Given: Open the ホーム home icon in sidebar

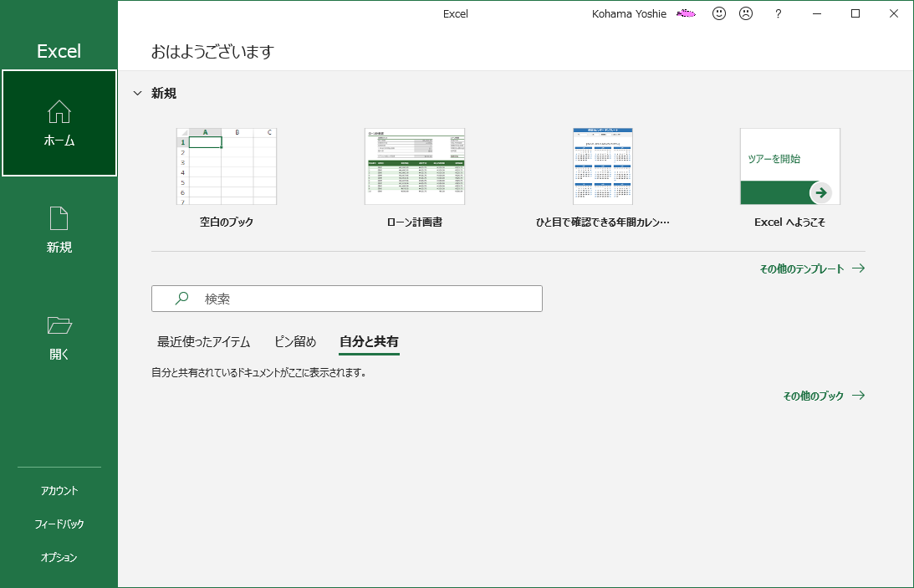Looking at the screenshot, I should (x=59, y=112).
